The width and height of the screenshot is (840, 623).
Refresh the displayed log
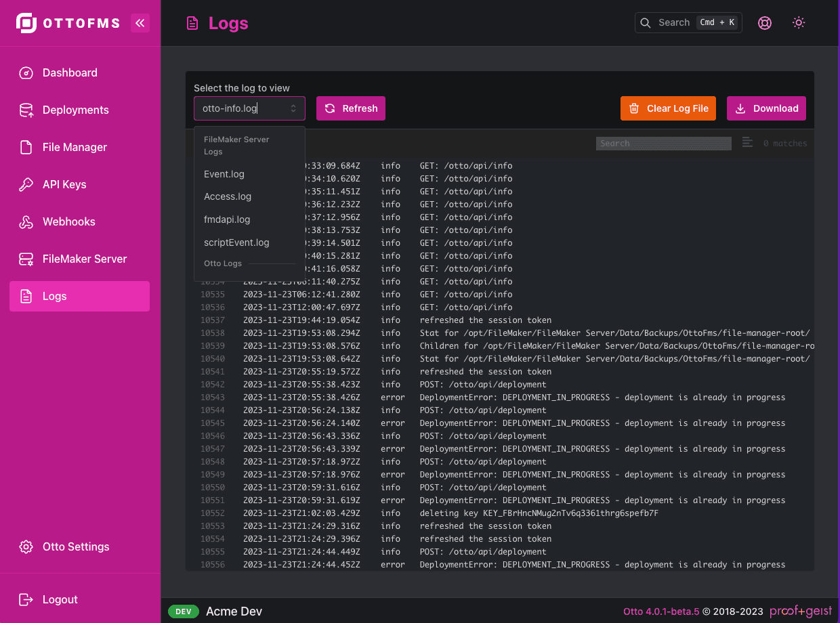coord(350,108)
